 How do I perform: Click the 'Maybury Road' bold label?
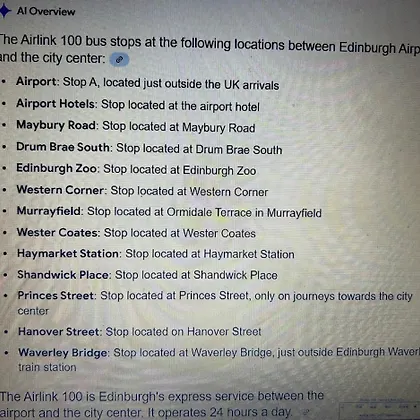coord(56,125)
